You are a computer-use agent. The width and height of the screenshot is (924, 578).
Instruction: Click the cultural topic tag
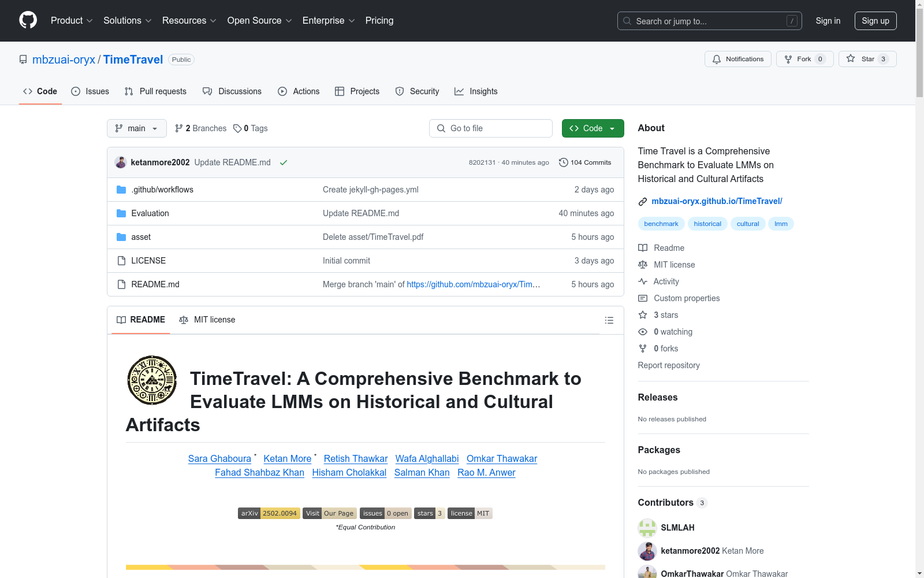point(748,224)
